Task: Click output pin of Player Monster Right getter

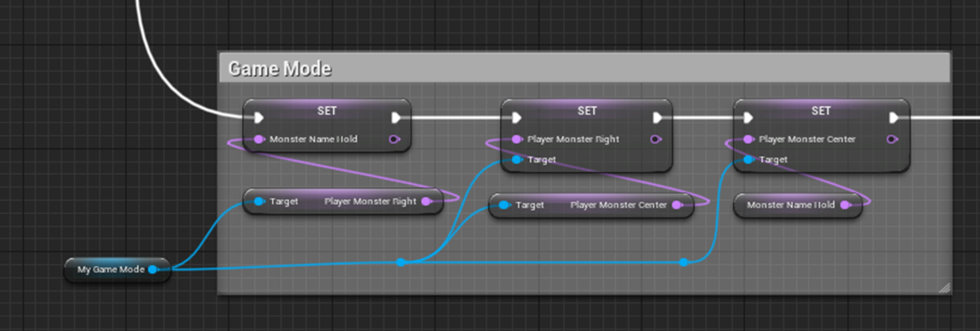Action: pyautogui.click(x=426, y=201)
